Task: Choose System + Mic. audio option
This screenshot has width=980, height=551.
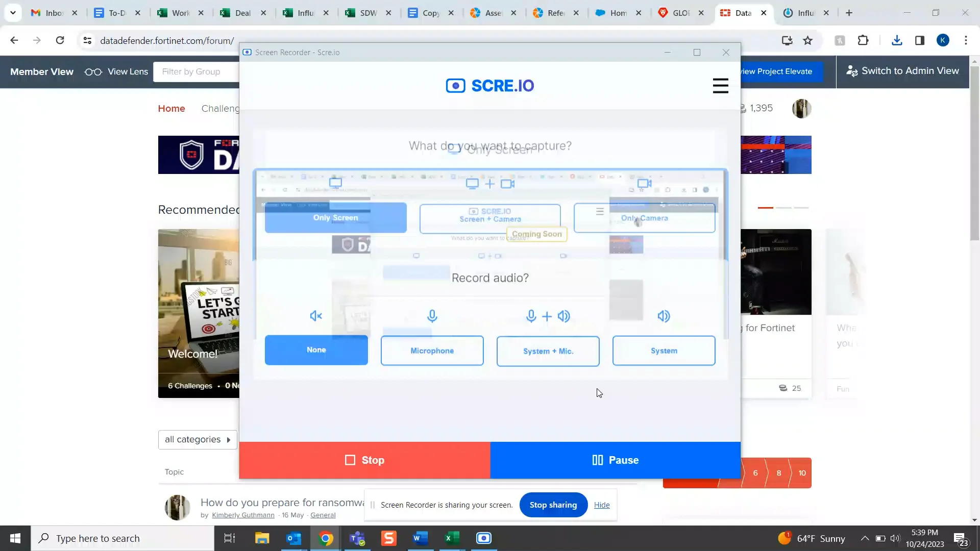Action: click(x=548, y=351)
